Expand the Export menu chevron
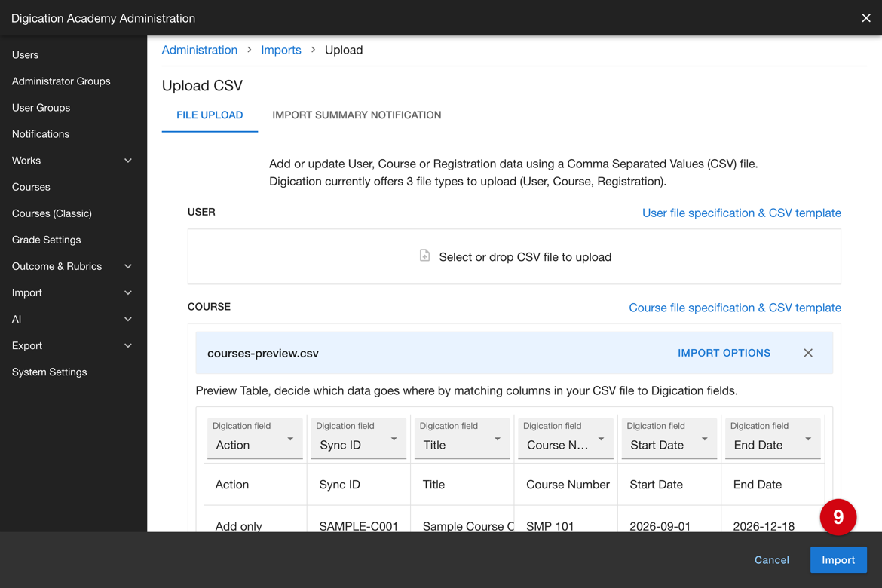The height and width of the screenshot is (588, 882). click(x=127, y=345)
